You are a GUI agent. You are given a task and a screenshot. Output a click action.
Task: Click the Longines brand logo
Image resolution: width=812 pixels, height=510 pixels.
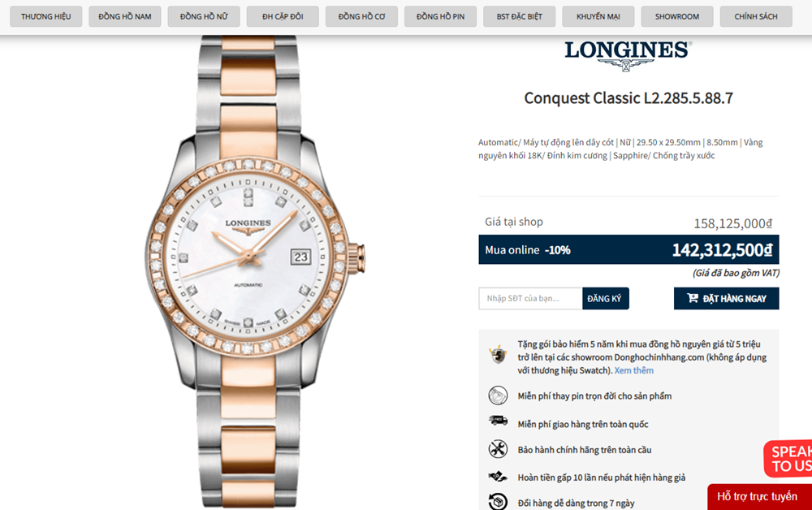[x=628, y=55]
